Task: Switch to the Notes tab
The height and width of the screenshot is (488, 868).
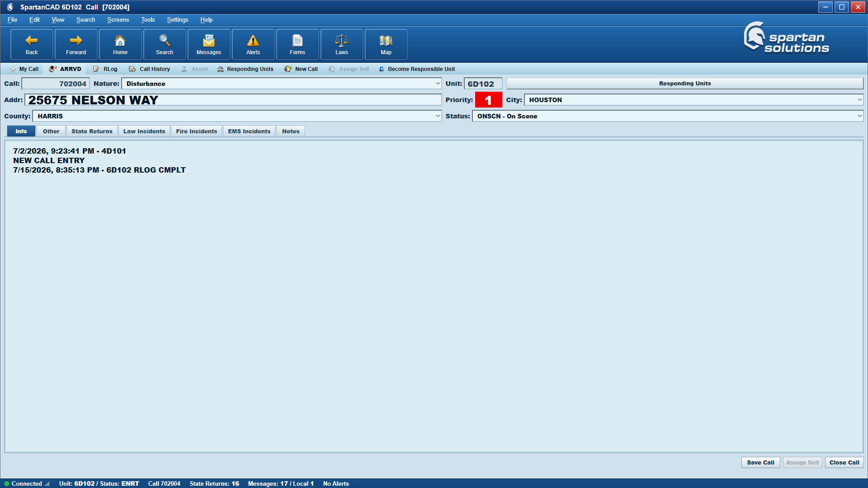Action: pos(291,131)
